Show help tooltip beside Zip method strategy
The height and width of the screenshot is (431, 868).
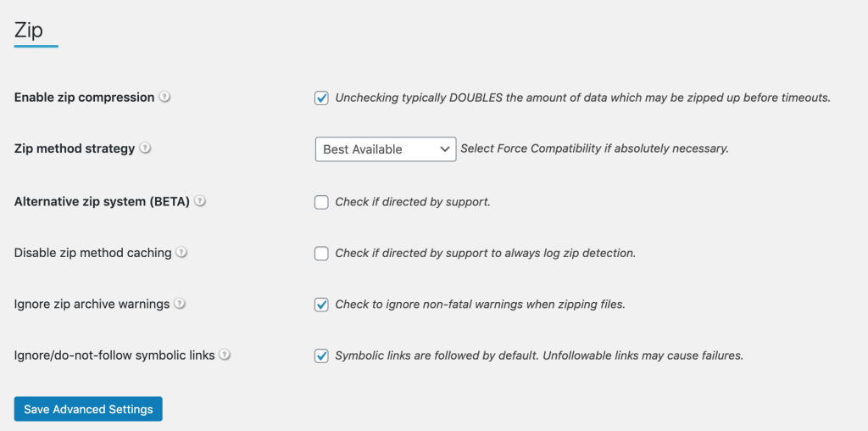coord(145,148)
